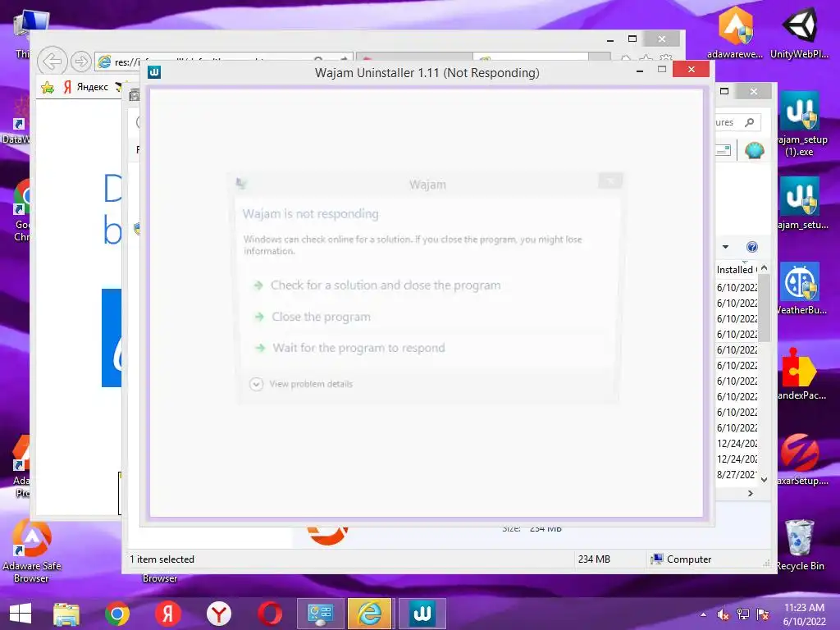Image resolution: width=840 pixels, height=630 pixels.
Task: Click the muted volume tray icon
Action: (x=723, y=614)
